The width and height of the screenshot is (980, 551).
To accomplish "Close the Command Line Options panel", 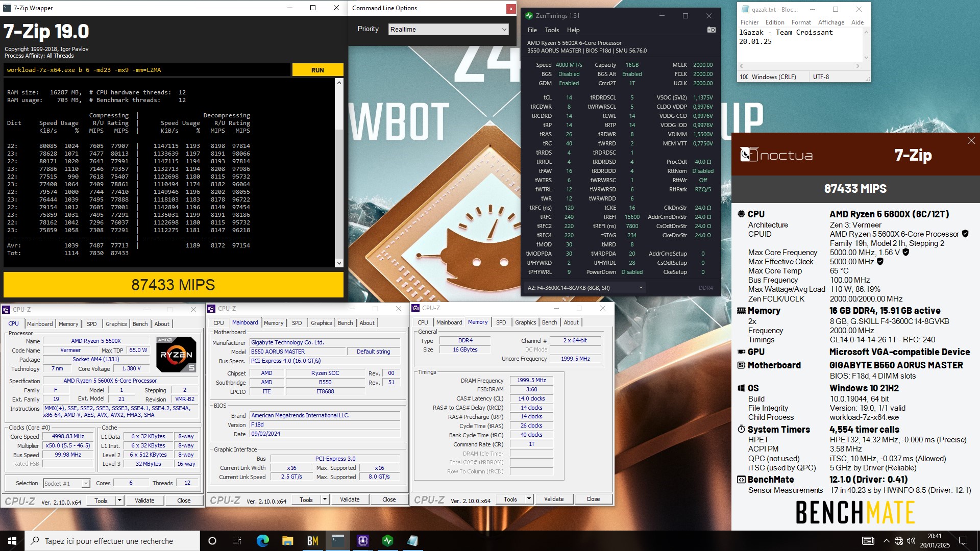I will (x=510, y=9).
